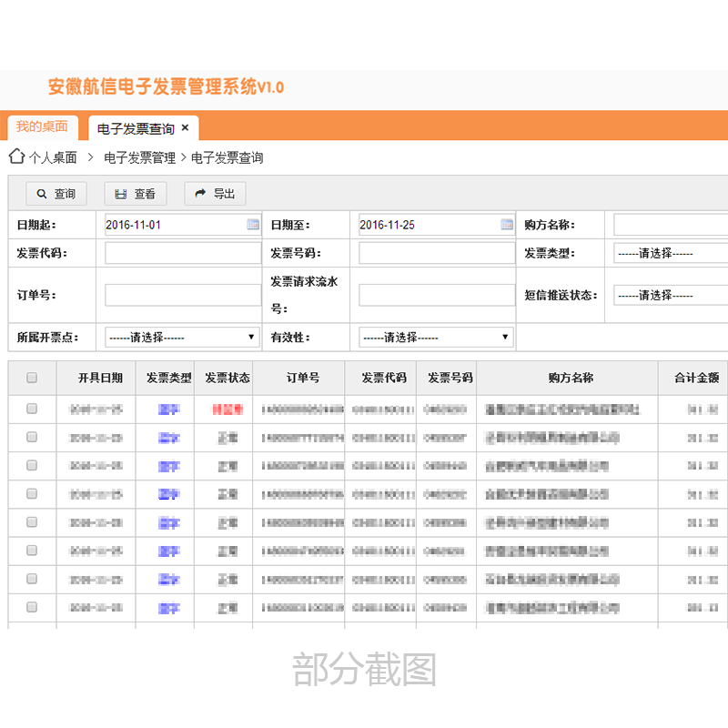This screenshot has width=728, height=728.
Task: Focus the 购方名称 input field
Action: pyautogui.click(x=671, y=225)
